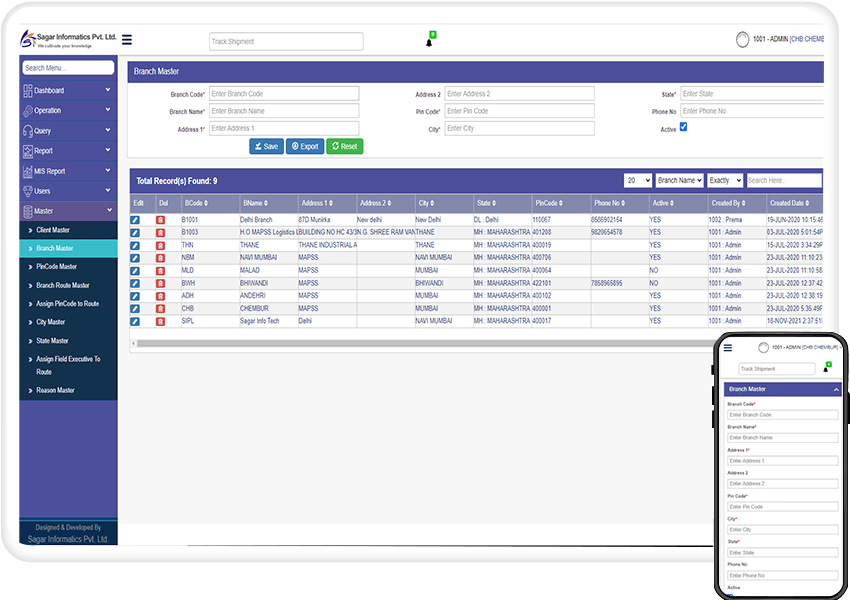Edit the BWH BHIWANDI row
The width and height of the screenshot is (850, 600).
click(135, 283)
